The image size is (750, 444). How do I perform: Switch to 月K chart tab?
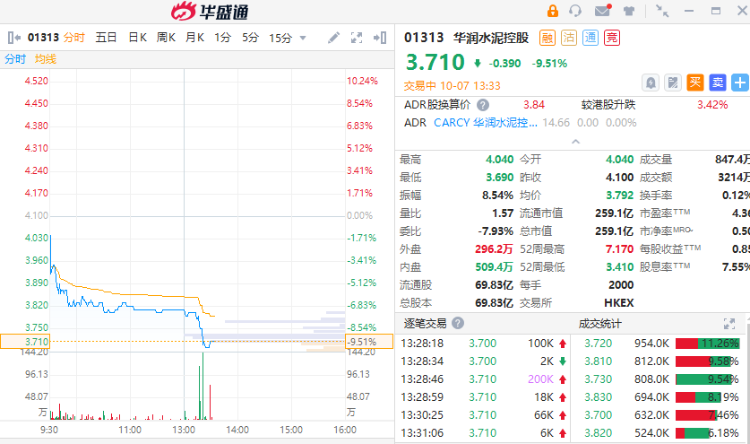195,38
